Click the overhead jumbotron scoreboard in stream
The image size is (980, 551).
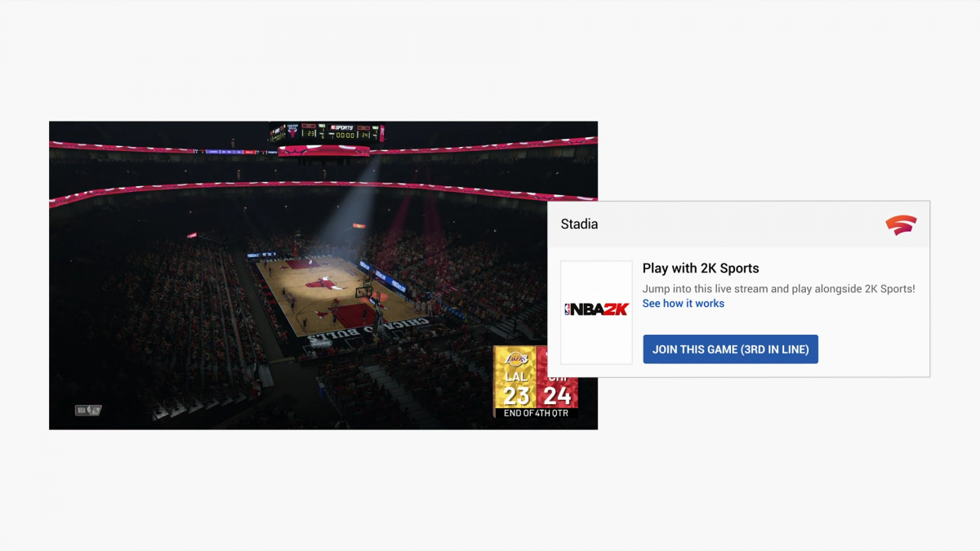327,132
